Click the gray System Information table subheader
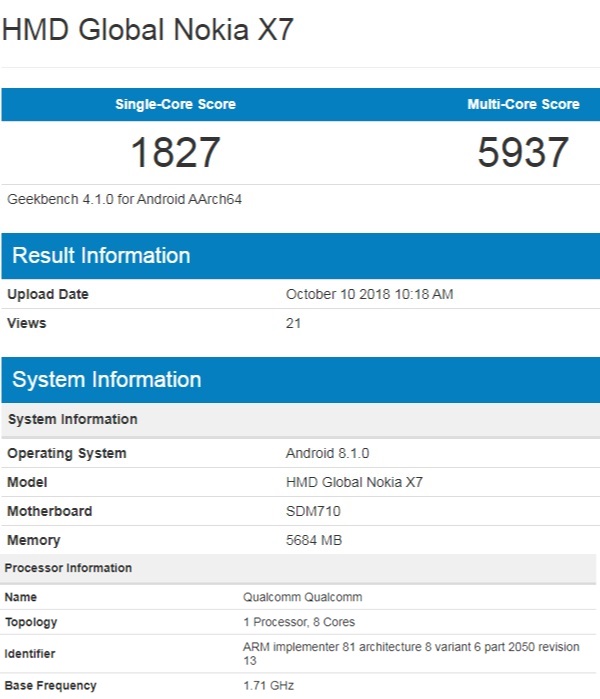Viewport: 600px width, 699px height. [x=300, y=419]
